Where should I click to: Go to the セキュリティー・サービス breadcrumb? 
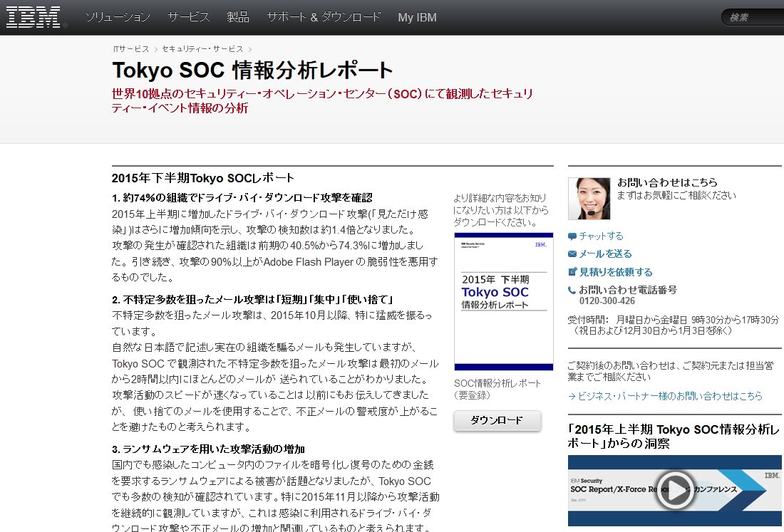pos(202,49)
